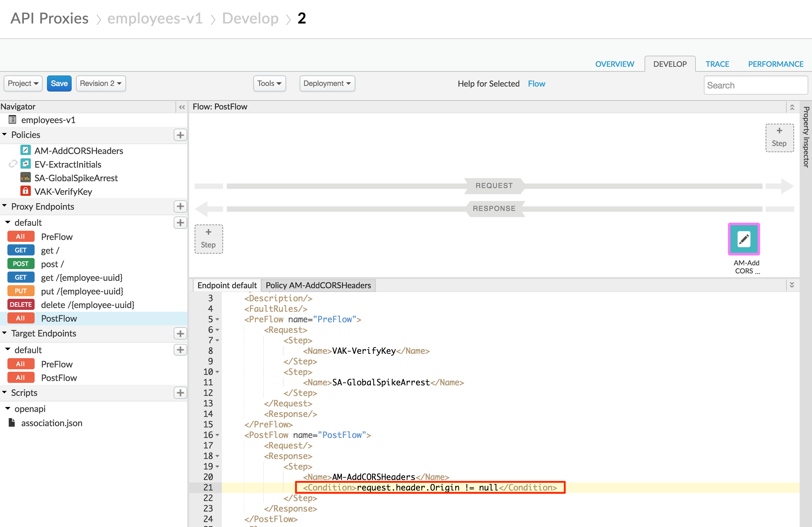Select the DELETE badge for delete /{employee-uuid}
812x527 pixels.
(21, 305)
